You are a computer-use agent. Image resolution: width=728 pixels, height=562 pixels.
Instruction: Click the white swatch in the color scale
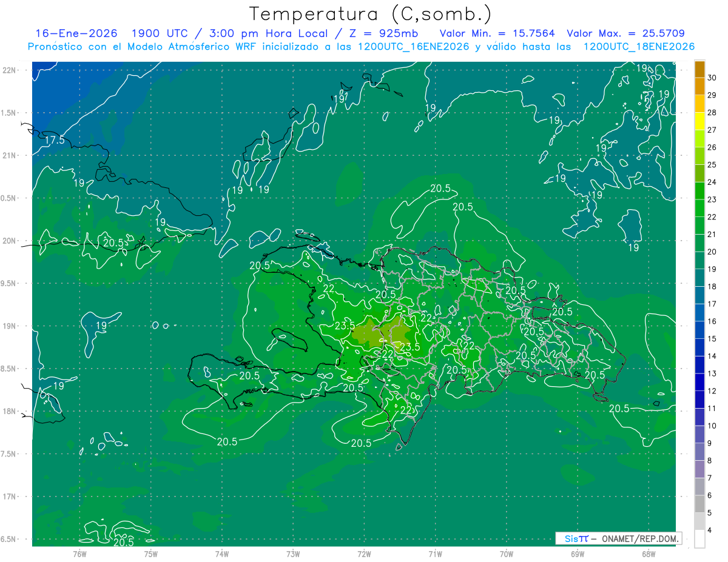click(699, 539)
